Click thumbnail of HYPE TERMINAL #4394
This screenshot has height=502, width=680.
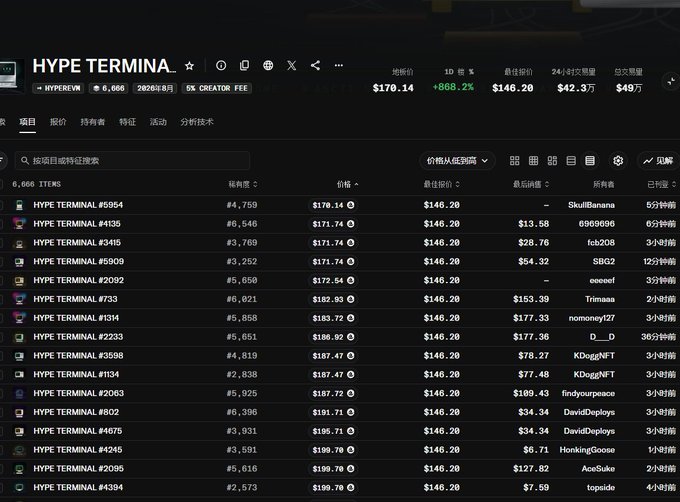pyautogui.click(x=19, y=487)
